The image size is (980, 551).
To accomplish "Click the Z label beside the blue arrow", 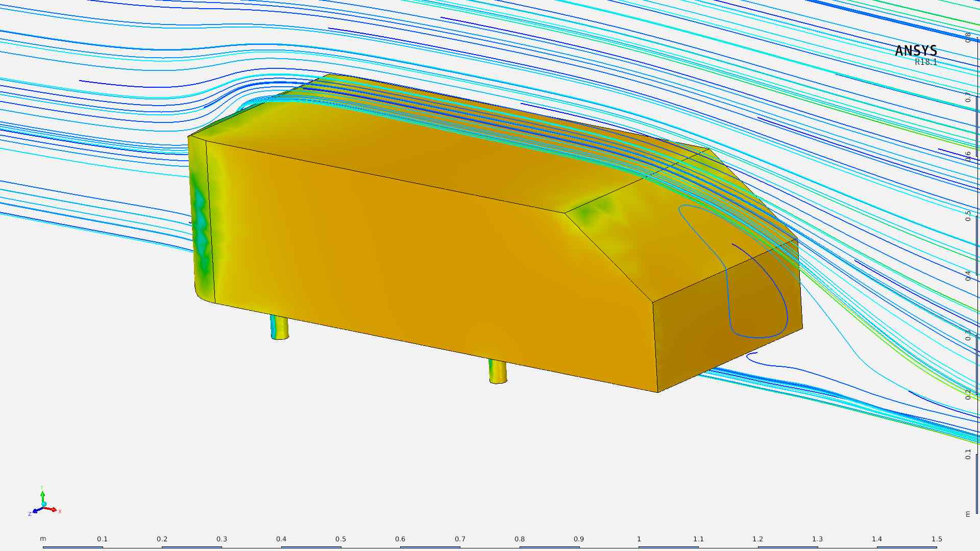I will click(x=30, y=514).
